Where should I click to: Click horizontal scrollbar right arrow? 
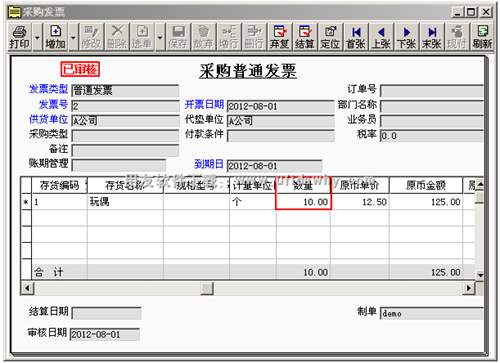click(x=469, y=288)
